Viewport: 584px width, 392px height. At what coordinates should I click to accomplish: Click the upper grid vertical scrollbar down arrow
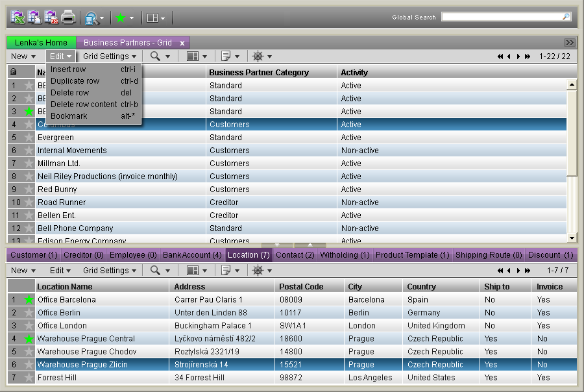pos(572,238)
